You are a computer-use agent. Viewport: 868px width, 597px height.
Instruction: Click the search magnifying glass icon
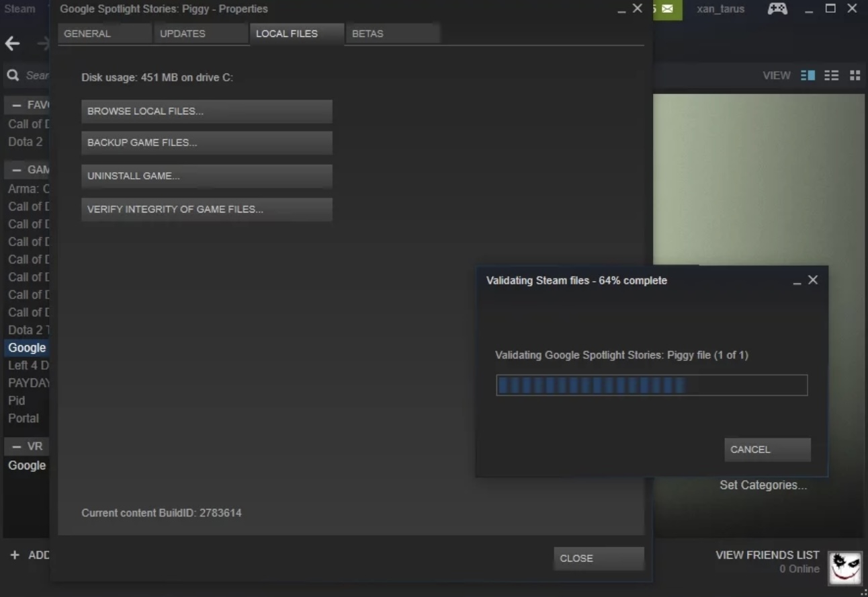tap(13, 75)
